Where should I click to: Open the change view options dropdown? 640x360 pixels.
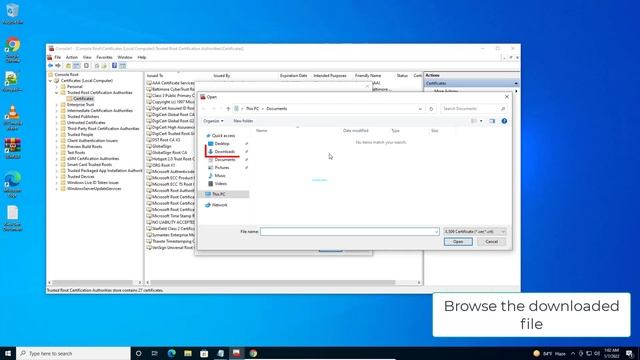click(481, 121)
